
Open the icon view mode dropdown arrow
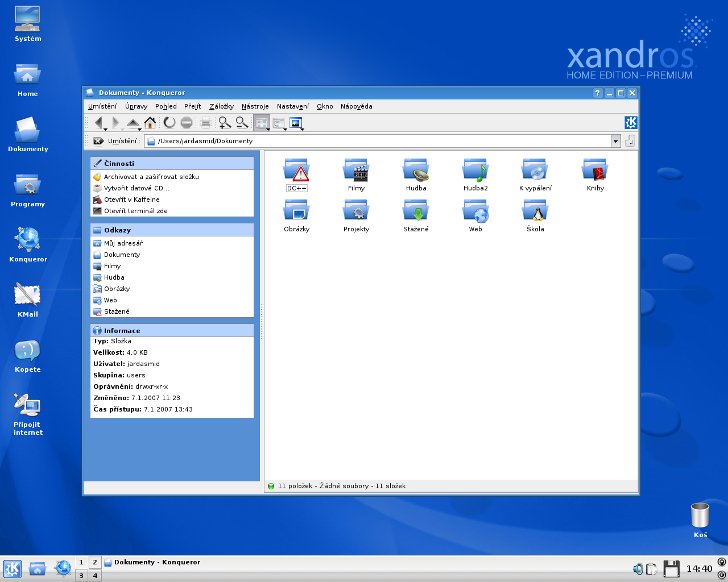coord(268,129)
